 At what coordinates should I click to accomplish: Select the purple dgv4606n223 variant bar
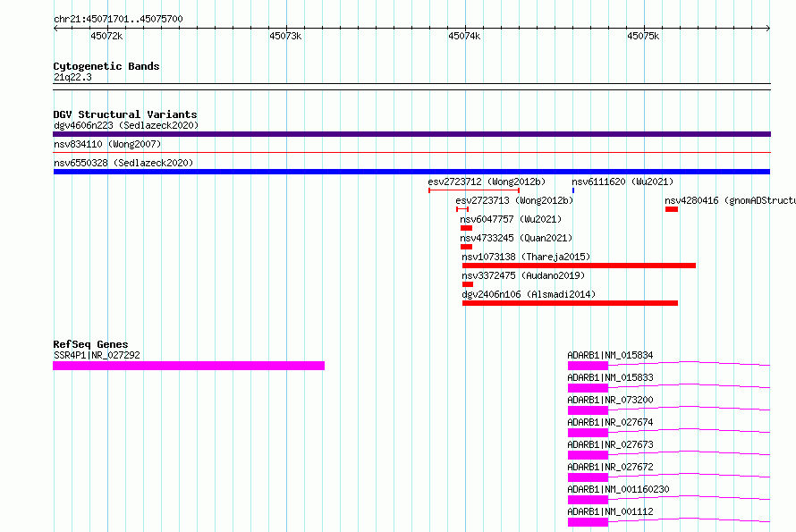(x=411, y=134)
